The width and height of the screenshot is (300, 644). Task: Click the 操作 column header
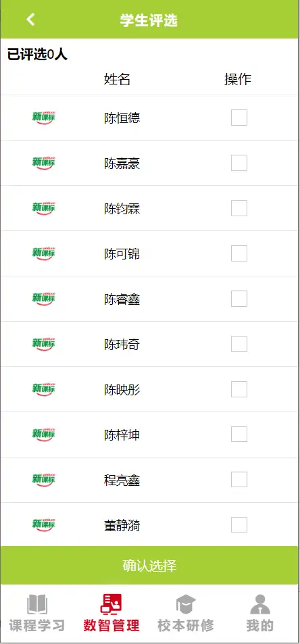pyautogui.click(x=238, y=79)
